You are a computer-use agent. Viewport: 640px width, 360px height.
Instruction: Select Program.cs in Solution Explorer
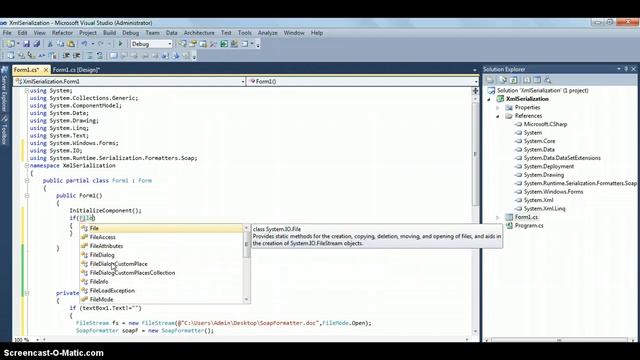pyautogui.click(x=529, y=225)
